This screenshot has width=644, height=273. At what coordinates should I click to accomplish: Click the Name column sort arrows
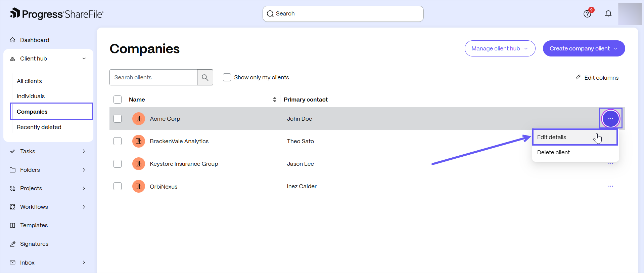point(275,100)
